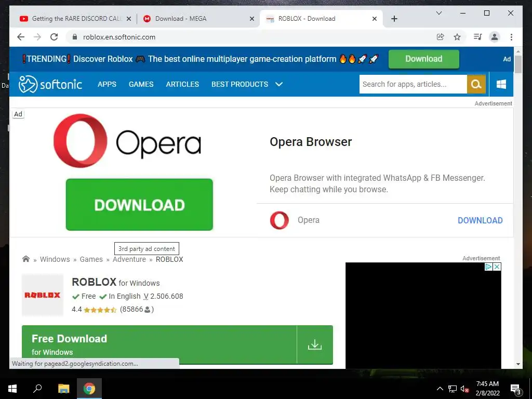Click the download arrow icon on green button
The height and width of the screenshot is (399, 532).
point(314,345)
